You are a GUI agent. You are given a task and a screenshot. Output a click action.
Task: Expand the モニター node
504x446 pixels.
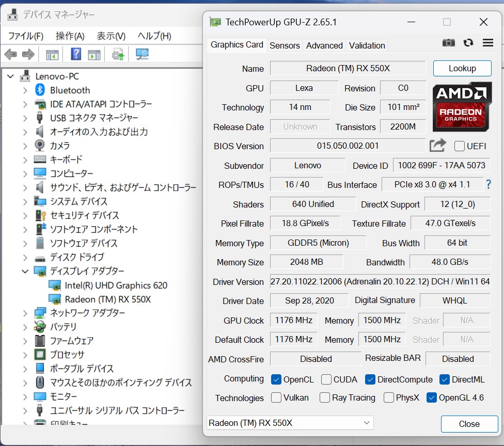click(25, 396)
